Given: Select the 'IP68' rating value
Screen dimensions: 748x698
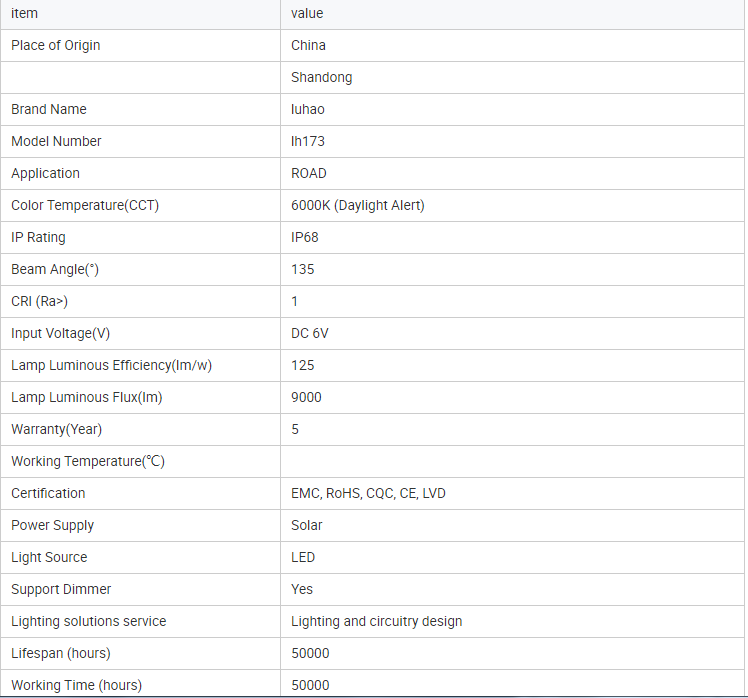Looking at the screenshot, I should 304,237.
